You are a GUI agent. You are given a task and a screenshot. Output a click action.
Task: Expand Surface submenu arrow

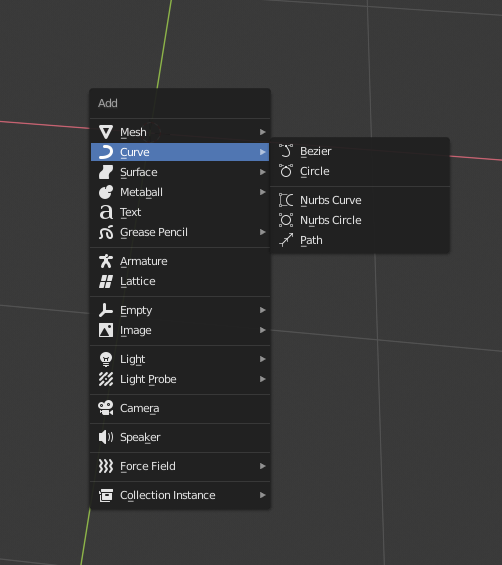(x=263, y=172)
